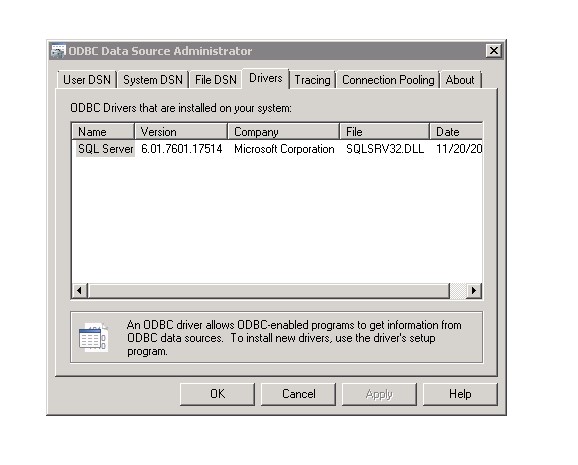Click the Date column header

pyautogui.click(x=456, y=132)
